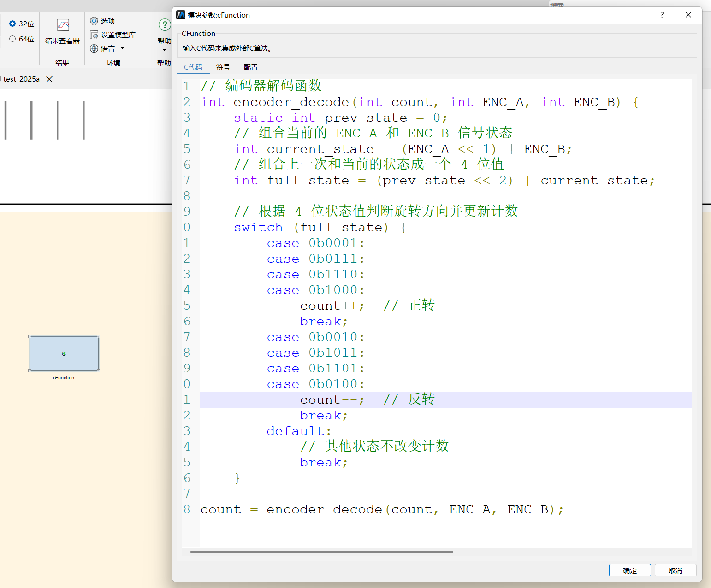Click the 'case 0b1011:' line
The image size is (711, 588).
315,353
